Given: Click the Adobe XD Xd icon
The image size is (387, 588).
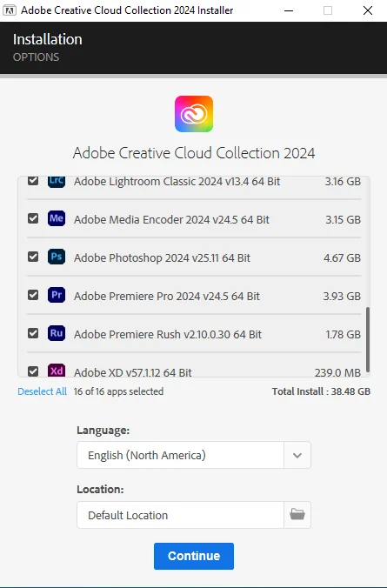Looking at the screenshot, I should pyautogui.click(x=57, y=371).
